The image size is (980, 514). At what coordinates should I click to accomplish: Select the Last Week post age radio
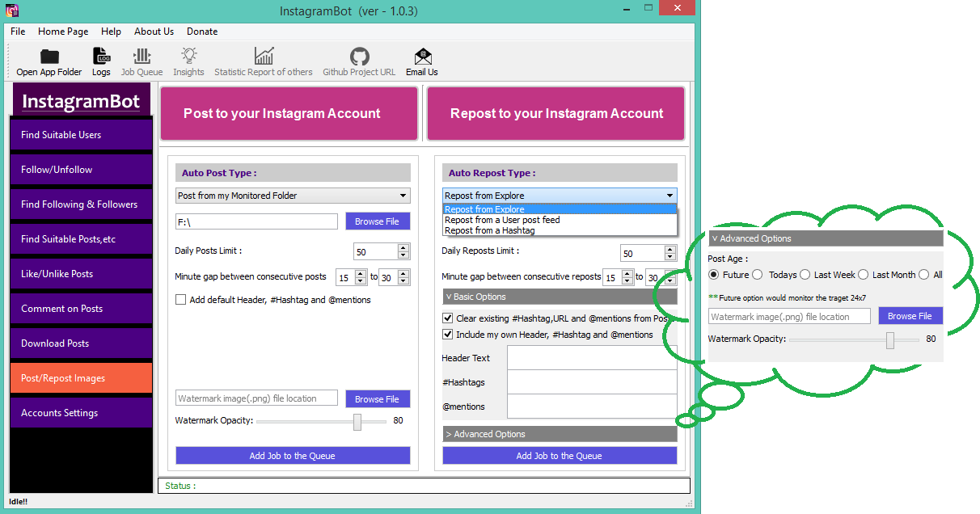coord(805,275)
